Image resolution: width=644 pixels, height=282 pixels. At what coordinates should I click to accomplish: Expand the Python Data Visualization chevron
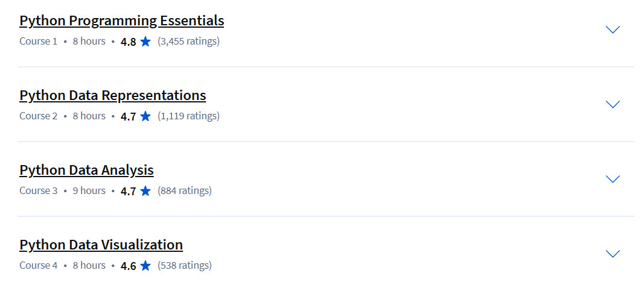click(x=613, y=253)
